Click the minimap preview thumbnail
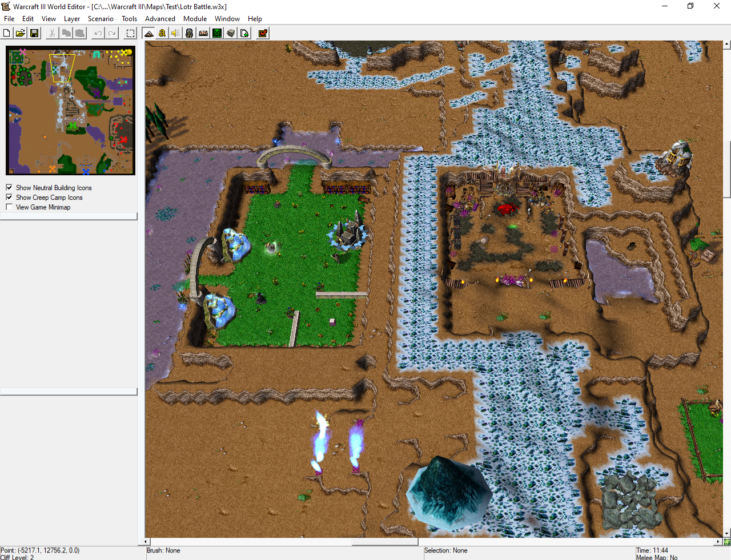This screenshot has height=560, width=731. coord(71,111)
